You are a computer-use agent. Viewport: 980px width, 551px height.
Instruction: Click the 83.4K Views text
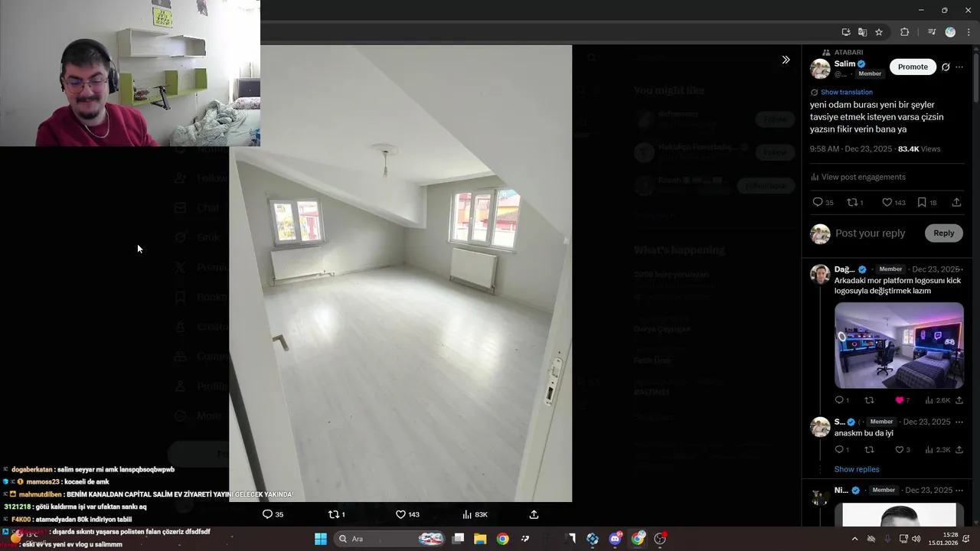tap(919, 148)
